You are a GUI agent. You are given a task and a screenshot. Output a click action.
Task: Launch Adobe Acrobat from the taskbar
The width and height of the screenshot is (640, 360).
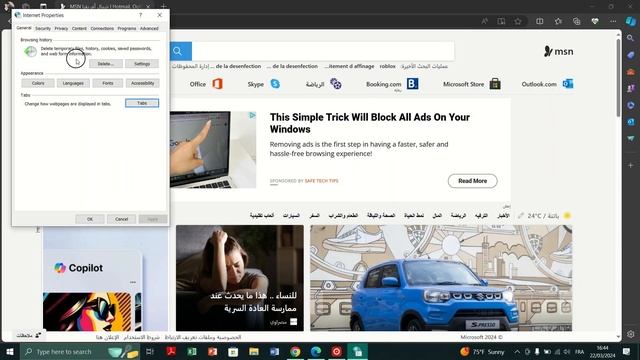click(171, 351)
